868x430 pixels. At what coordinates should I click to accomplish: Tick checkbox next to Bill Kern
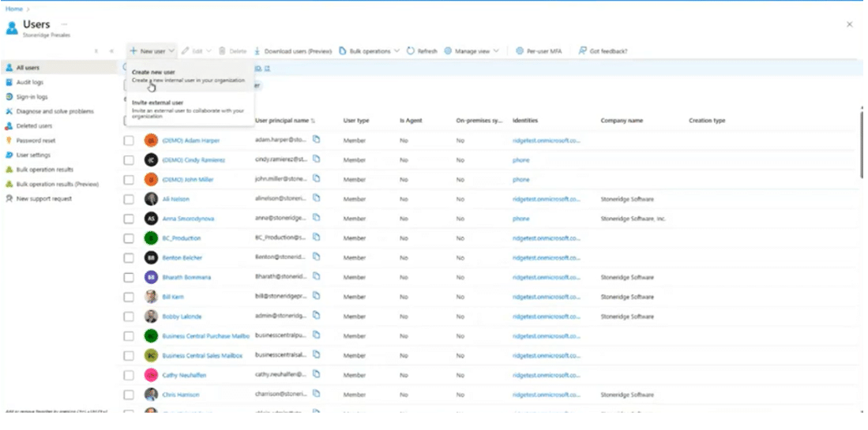[x=129, y=297]
